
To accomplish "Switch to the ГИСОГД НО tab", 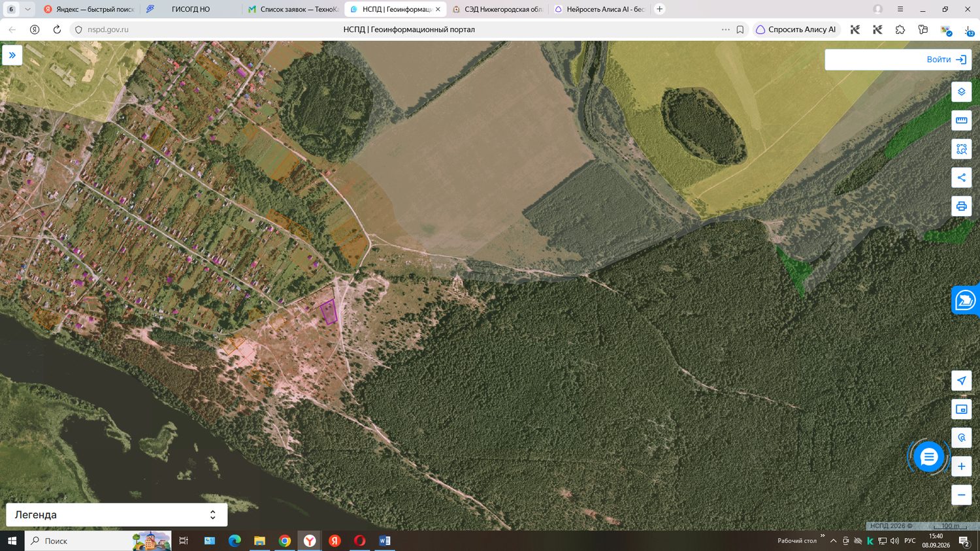I will pyautogui.click(x=190, y=9).
